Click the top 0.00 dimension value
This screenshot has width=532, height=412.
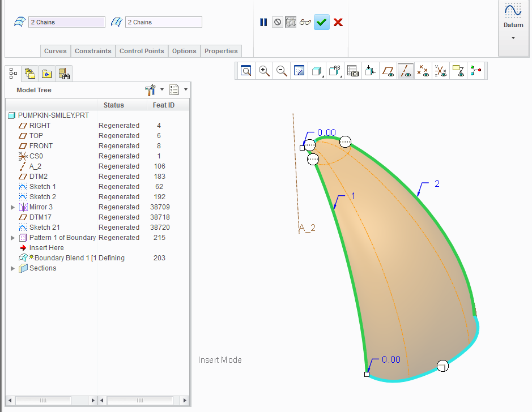click(x=326, y=132)
